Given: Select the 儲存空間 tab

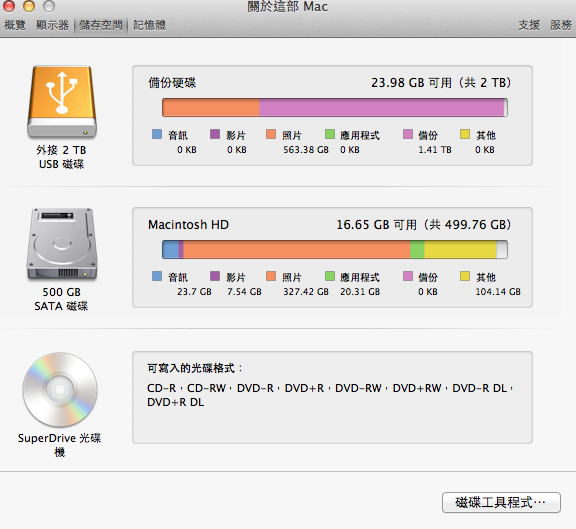Looking at the screenshot, I should point(101,25).
